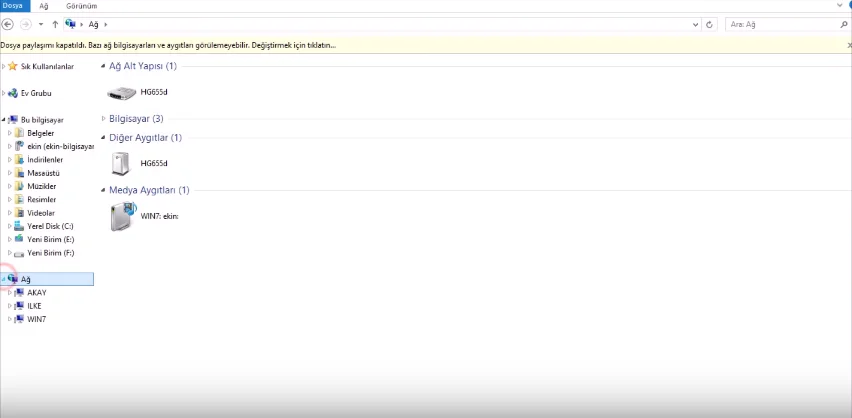This screenshot has width=852, height=418.
Task: Expand the Bilgisayar (3) group
Action: click(103, 118)
